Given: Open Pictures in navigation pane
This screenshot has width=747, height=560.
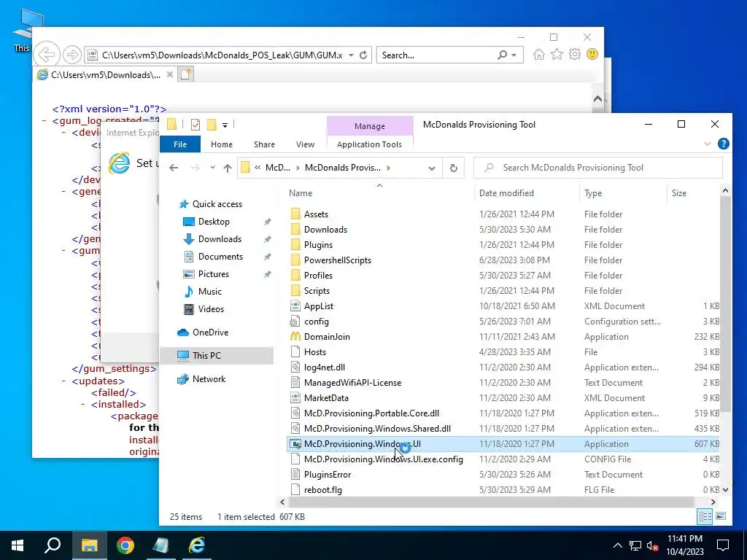Looking at the screenshot, I should [x=214, y=274].
